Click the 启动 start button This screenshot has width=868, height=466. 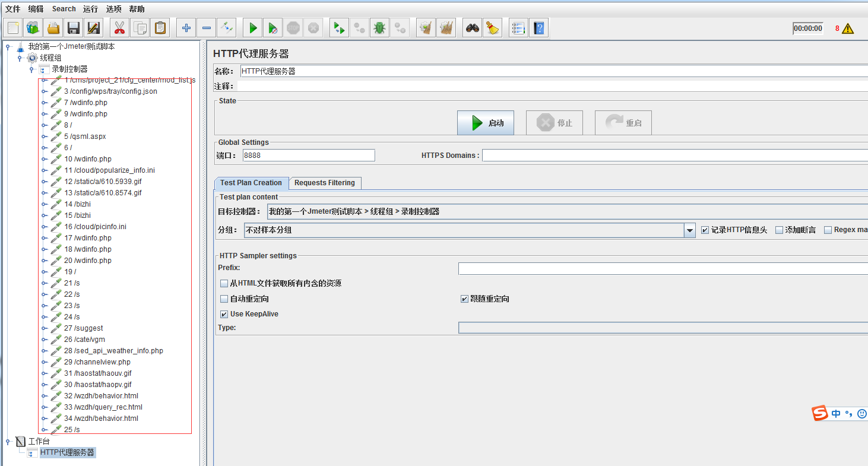(x=486, y=123)
